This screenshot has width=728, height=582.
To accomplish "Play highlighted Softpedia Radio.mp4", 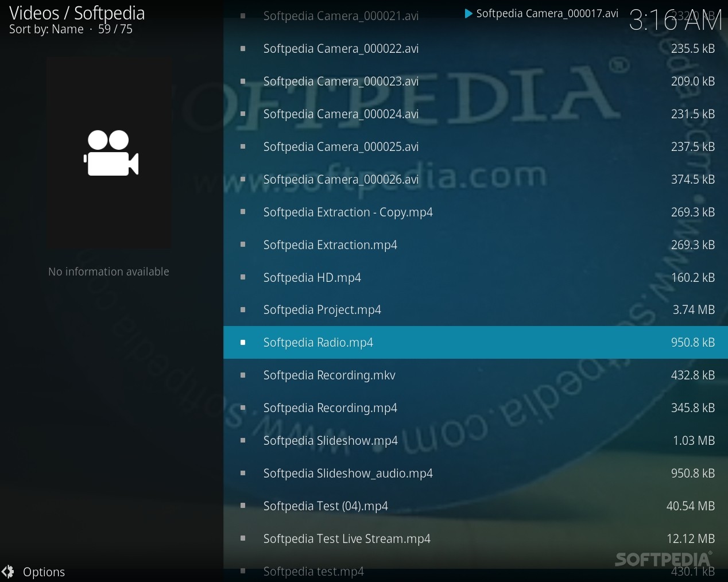I will point(475,343).
